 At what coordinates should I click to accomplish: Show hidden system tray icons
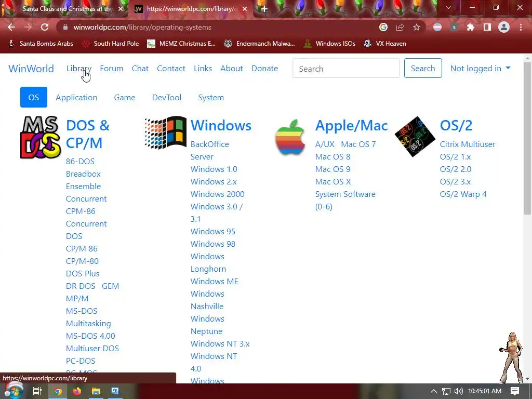tap(434, 391)
